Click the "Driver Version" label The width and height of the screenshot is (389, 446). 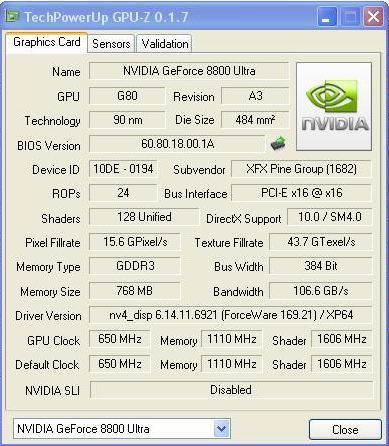click(48, 316)
